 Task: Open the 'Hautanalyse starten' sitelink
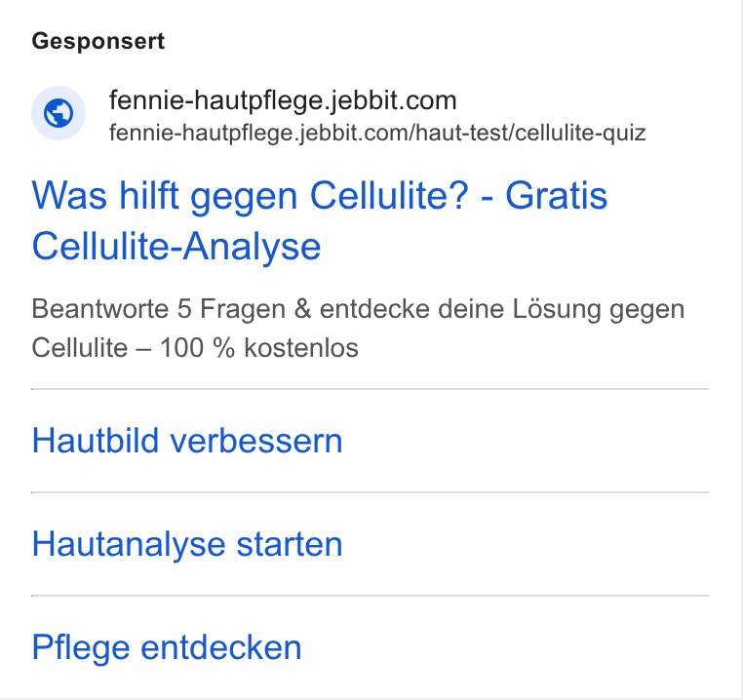pyautogui.click(x=186, y=544)
